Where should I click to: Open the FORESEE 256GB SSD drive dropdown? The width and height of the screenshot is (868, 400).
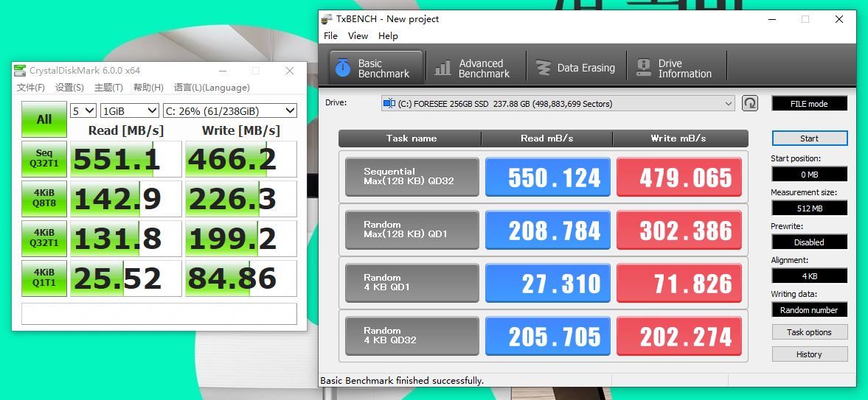558,104
